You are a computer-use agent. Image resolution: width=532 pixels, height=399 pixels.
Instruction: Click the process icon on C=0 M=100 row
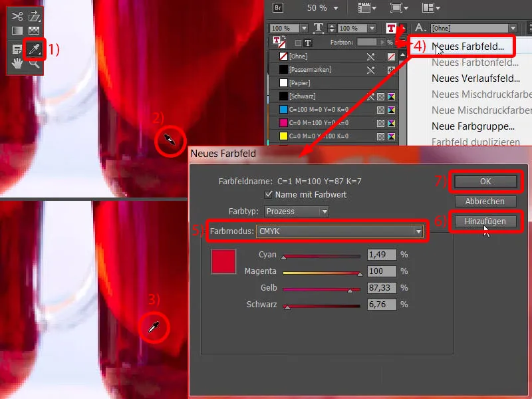pos(380,123)
